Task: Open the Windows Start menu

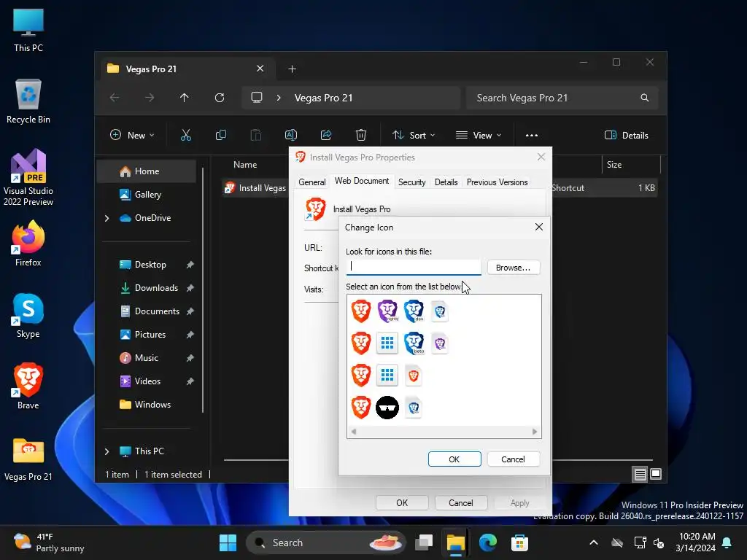Action: point(228,542)
